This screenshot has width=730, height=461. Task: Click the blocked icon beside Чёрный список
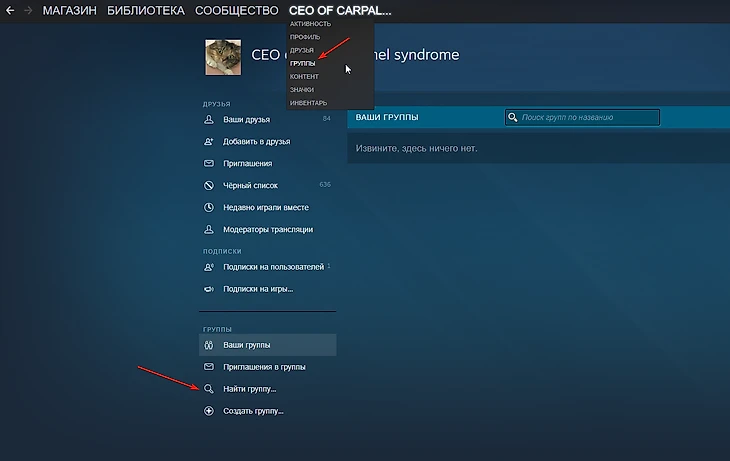[209, 185]
